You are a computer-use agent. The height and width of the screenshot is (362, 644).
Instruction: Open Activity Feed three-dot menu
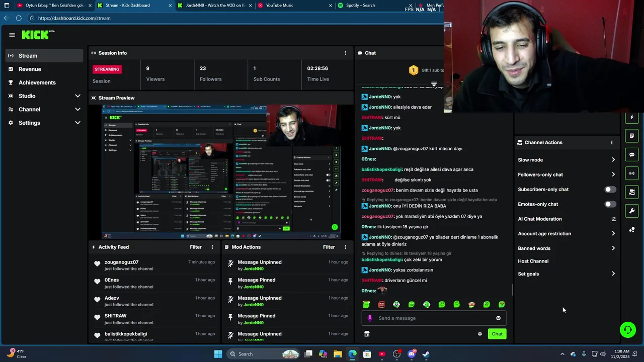coord(212,247)
